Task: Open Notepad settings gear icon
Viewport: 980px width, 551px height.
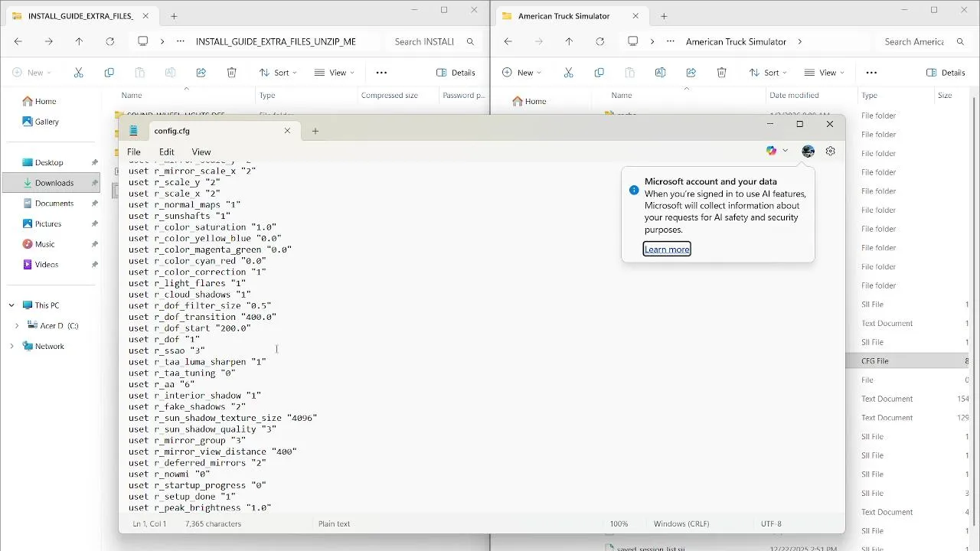Action: tap(831, 152)
